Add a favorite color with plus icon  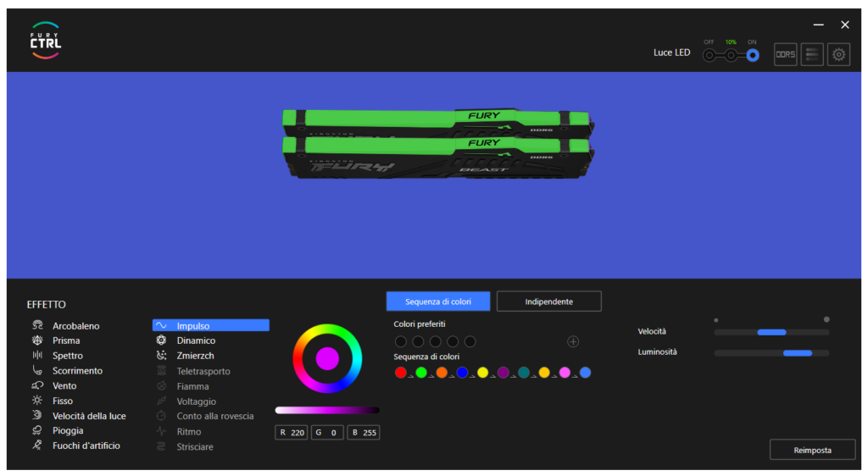(573, 341)
